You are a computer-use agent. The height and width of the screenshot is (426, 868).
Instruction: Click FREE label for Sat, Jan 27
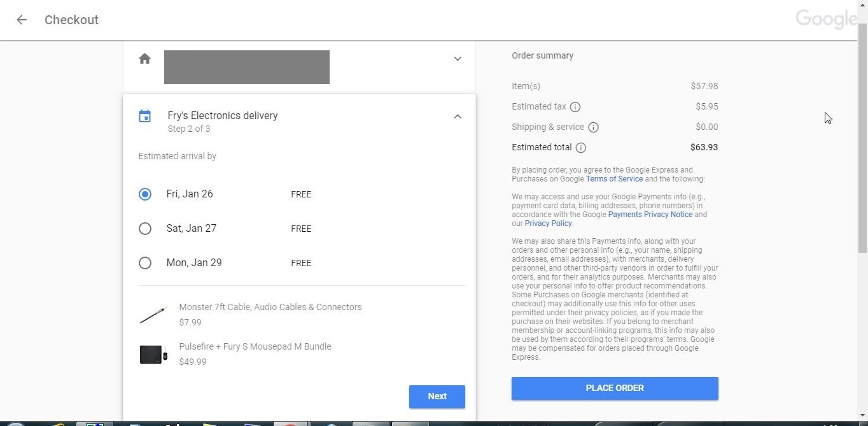click(301, 229)
